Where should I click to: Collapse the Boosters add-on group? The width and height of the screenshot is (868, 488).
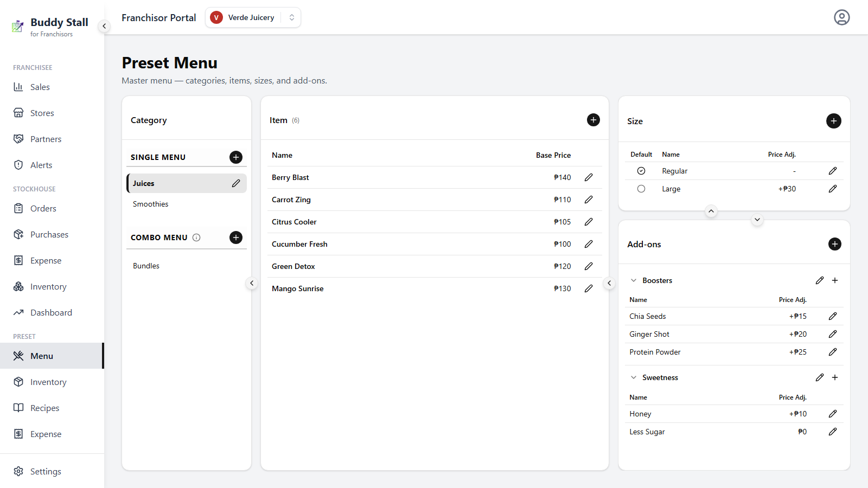[634, 280]
